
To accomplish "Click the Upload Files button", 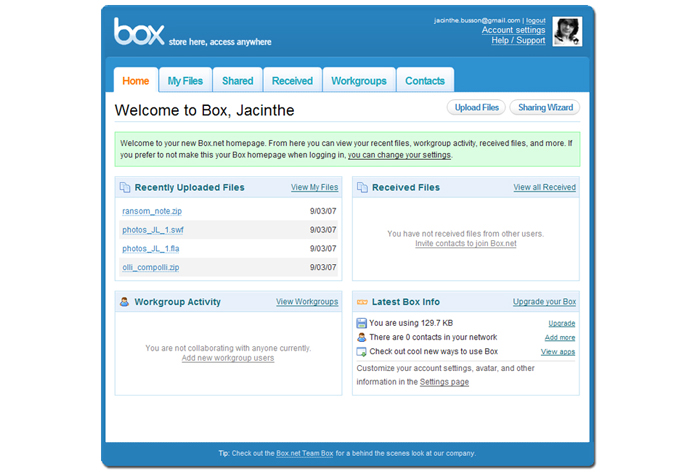I will (476, 108).
